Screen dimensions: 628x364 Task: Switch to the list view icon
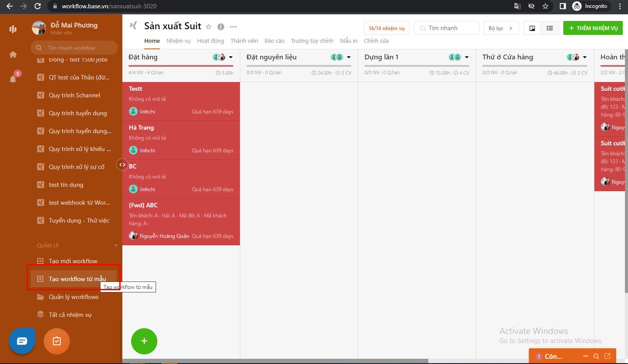[549, 27]
